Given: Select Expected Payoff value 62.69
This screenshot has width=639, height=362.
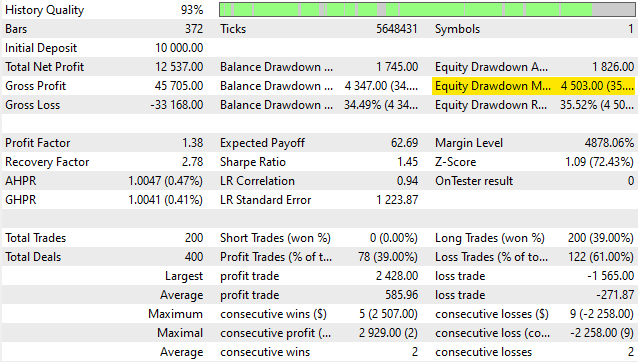Looking at the screenshot, I should click(404, 143).
